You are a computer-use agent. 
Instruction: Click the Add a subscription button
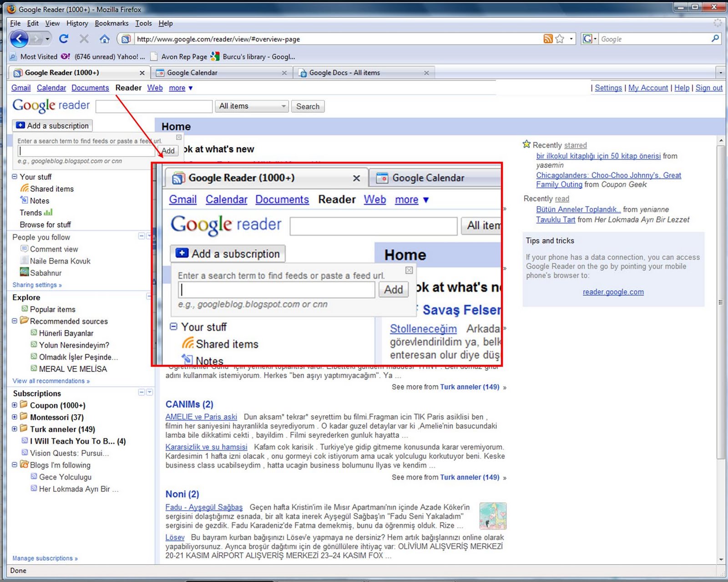(53, 125)
